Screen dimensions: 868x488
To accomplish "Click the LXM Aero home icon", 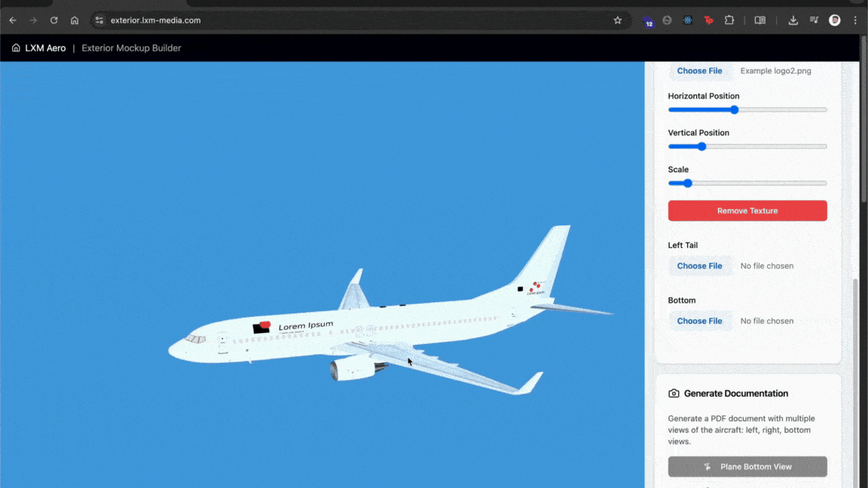I will click(x=16, y=48).
